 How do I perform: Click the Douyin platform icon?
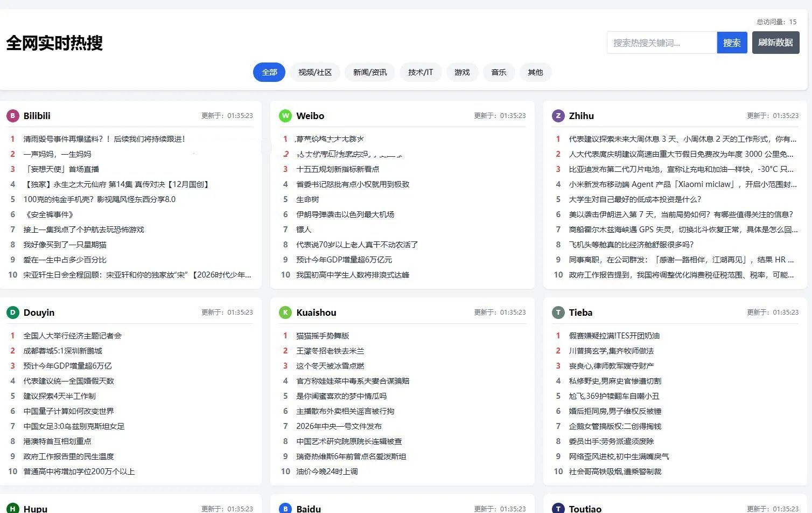click(12, 312)
